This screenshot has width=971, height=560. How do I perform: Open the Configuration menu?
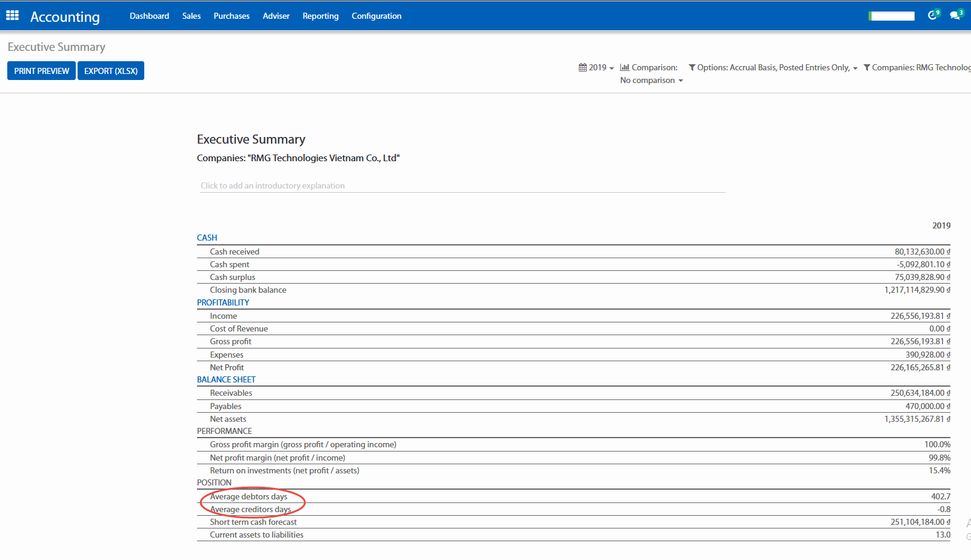(376, 16)
